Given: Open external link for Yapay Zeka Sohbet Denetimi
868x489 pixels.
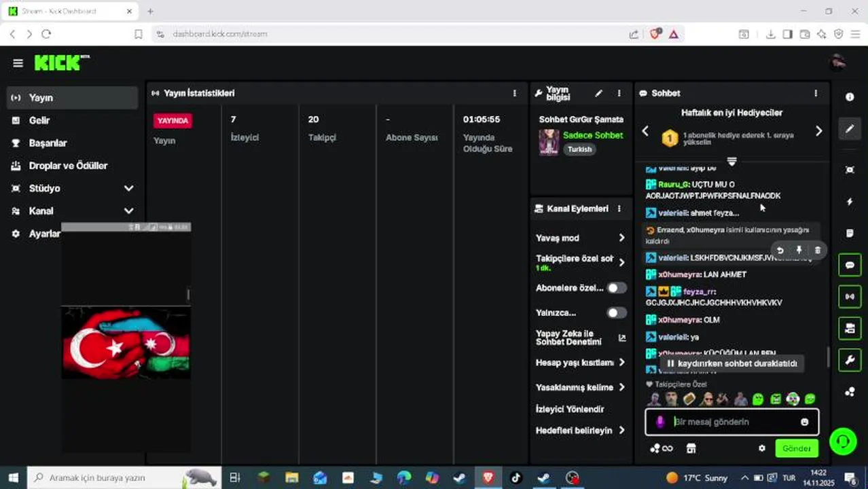Looking at the screenshot, I should point(621,338).
